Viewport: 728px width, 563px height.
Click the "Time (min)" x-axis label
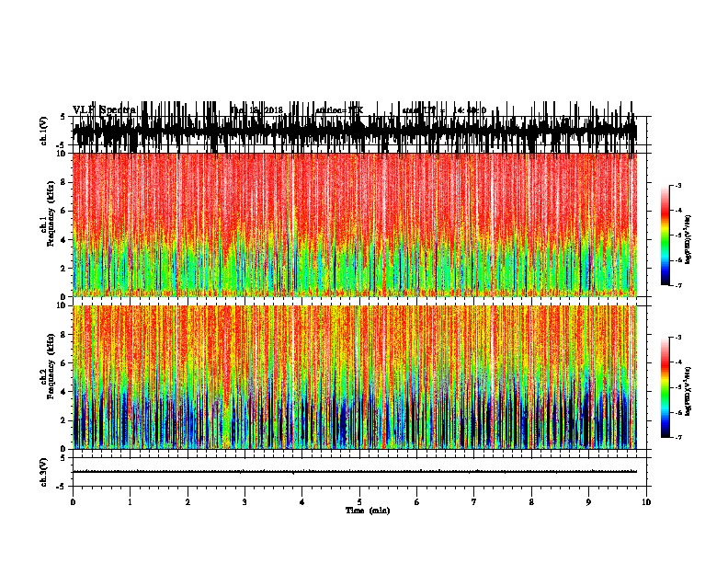pos(368,511)
